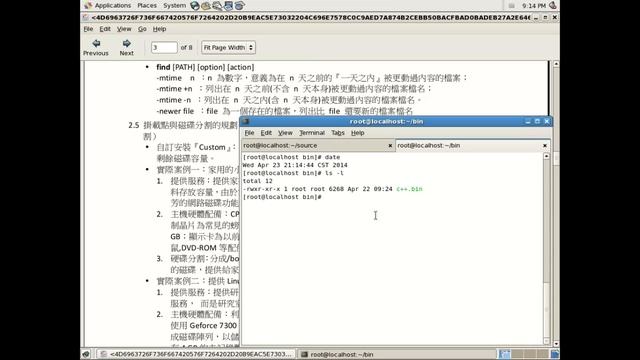This screenshot has width=640, height=360.
Task: Maximize the terminal window
Action: pyautogui.click(x=537, y=121)
